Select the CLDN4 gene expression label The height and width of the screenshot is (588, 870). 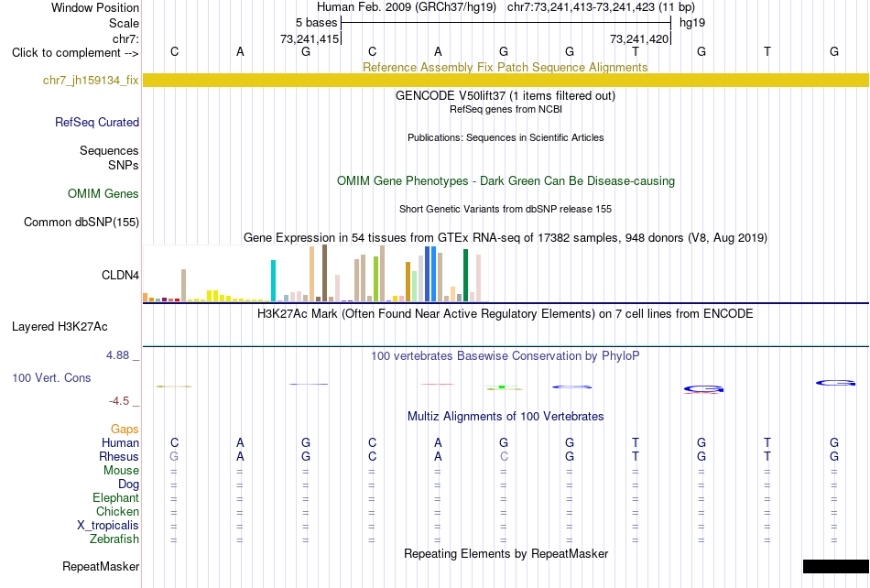click(x=120, y=275)
